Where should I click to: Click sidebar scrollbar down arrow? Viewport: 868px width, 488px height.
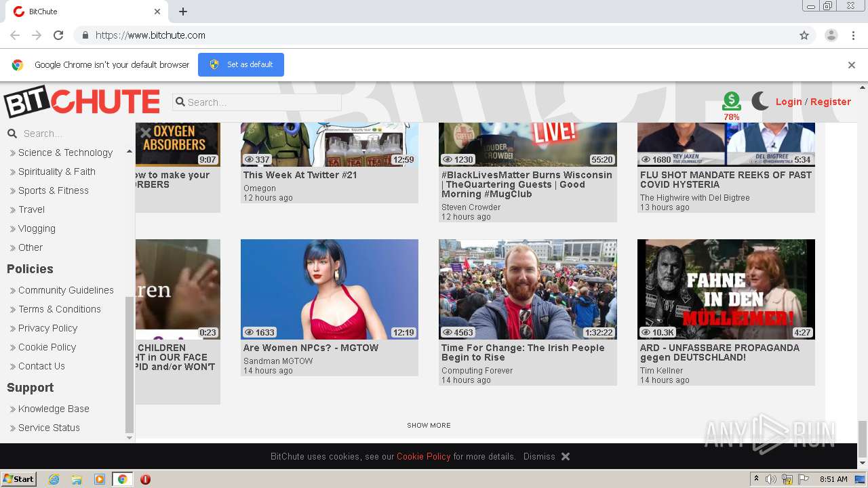pyautogui.click(x=130, y=438)
